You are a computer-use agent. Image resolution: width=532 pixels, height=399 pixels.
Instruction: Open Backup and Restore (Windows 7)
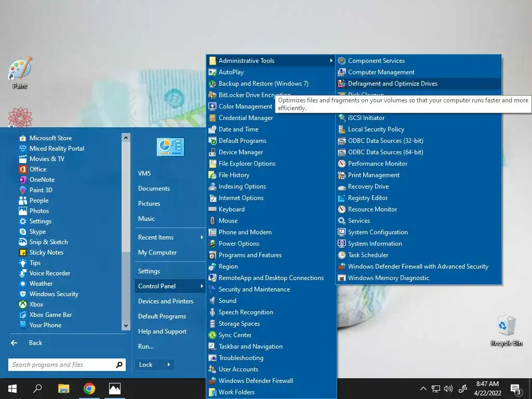[x=271, y=84]
